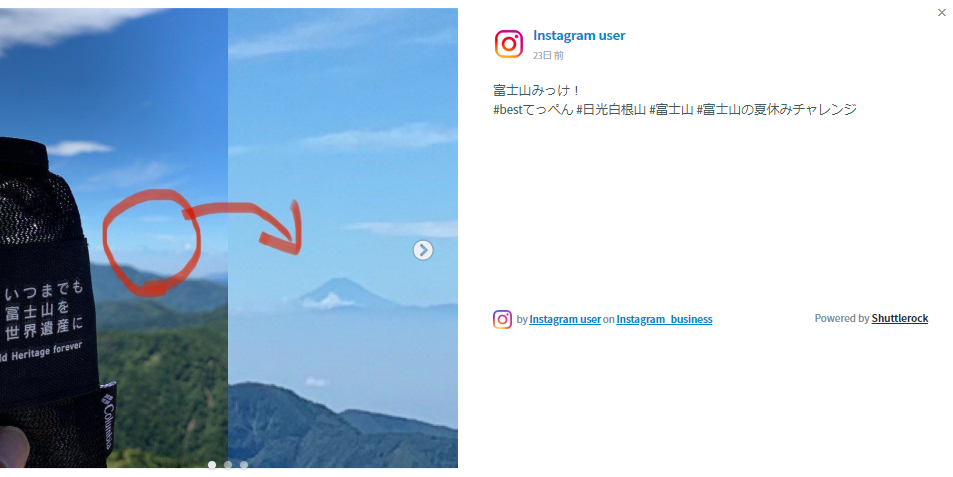953x477 pixels.
Task: Open the standalone #富士山 hashtag
Action: pyautogui.click(x=671, y=109)
